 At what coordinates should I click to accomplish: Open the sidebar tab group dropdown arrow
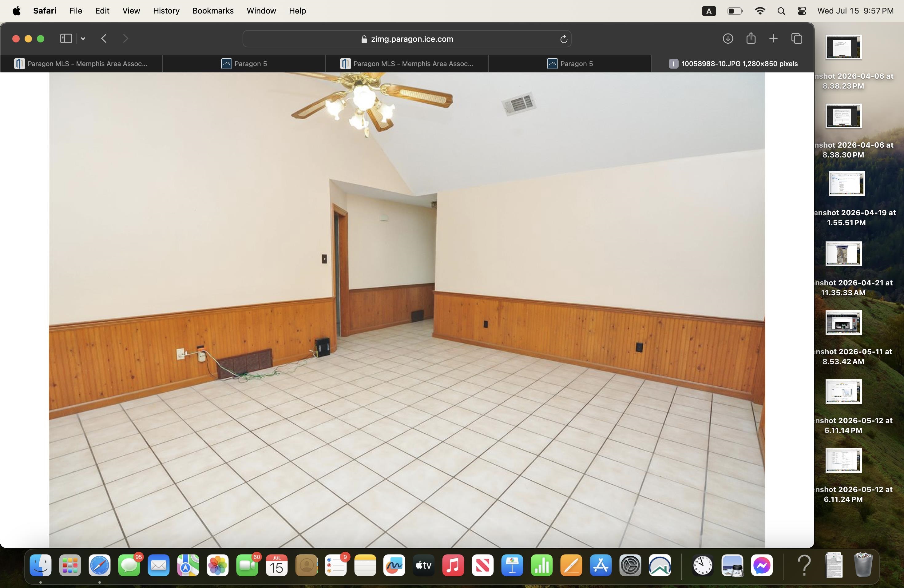[83, 38]
